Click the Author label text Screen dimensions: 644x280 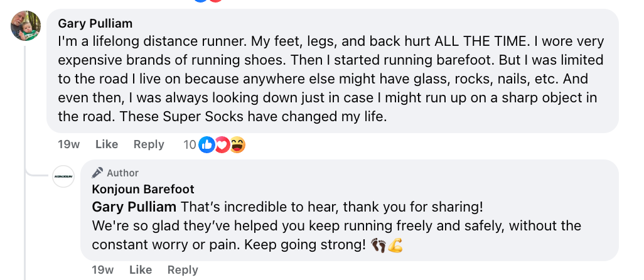point(123,173)
